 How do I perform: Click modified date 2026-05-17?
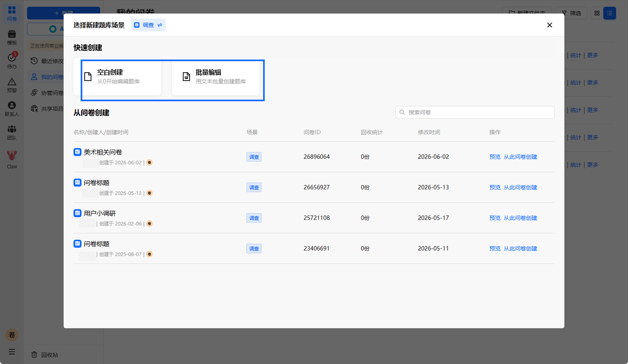point(433,218)
